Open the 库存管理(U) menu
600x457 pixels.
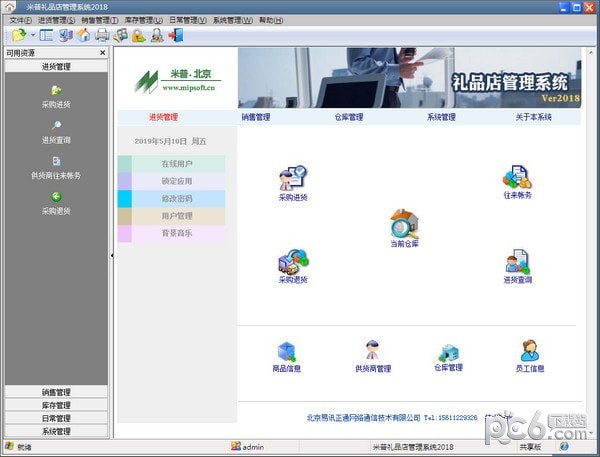[x=143, y=20]
